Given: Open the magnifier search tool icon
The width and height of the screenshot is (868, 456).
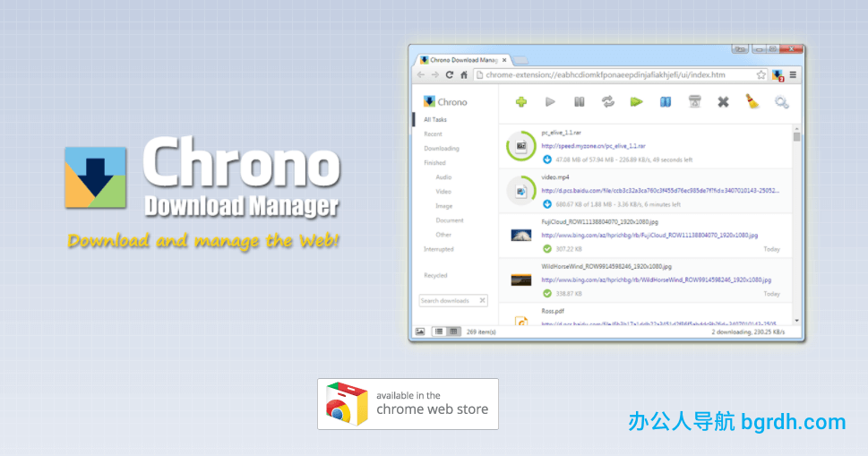Looking at the screenshot, I should [x=781, y=102].
